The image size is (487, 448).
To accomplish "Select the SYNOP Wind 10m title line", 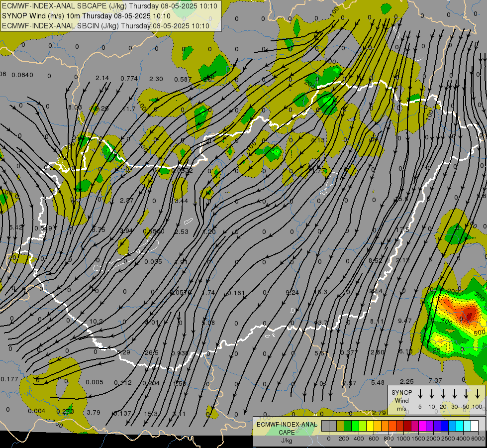I will (87, 16).
